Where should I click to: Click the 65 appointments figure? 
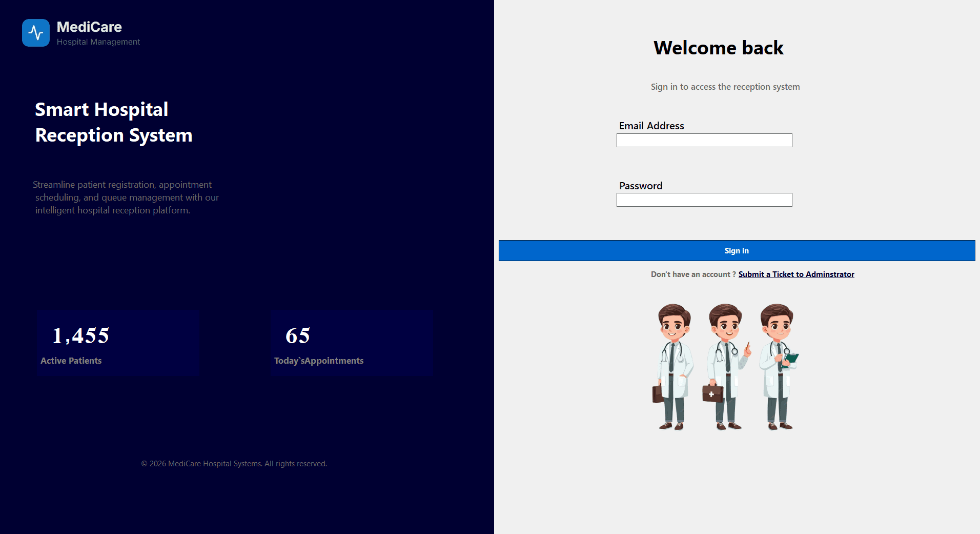[298, 335]
